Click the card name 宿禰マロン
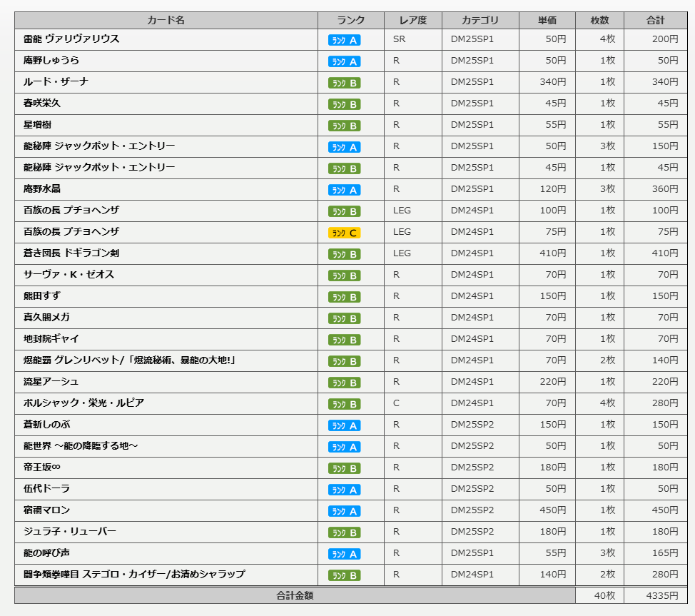 point(46,510)
